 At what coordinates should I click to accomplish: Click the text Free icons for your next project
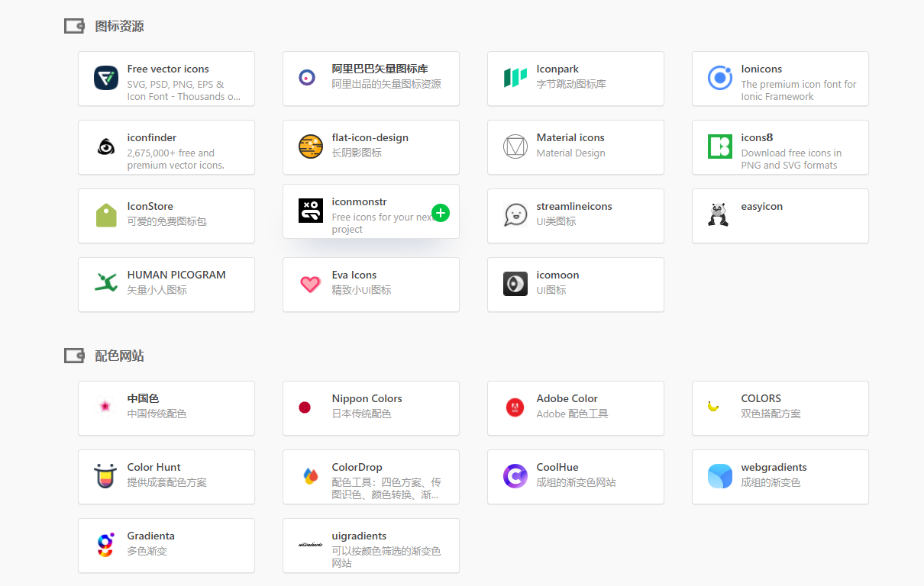383,223
